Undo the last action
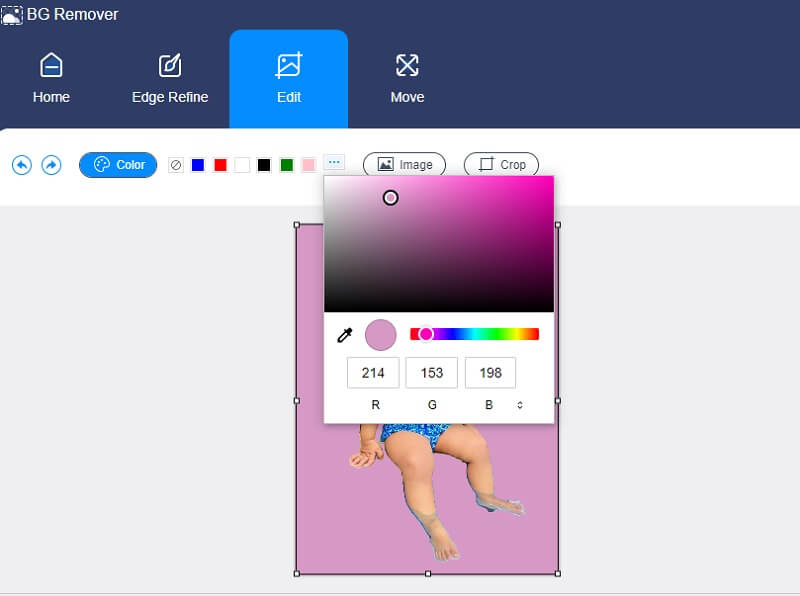This screenshot has width=800, height=596. coord(22,165)
